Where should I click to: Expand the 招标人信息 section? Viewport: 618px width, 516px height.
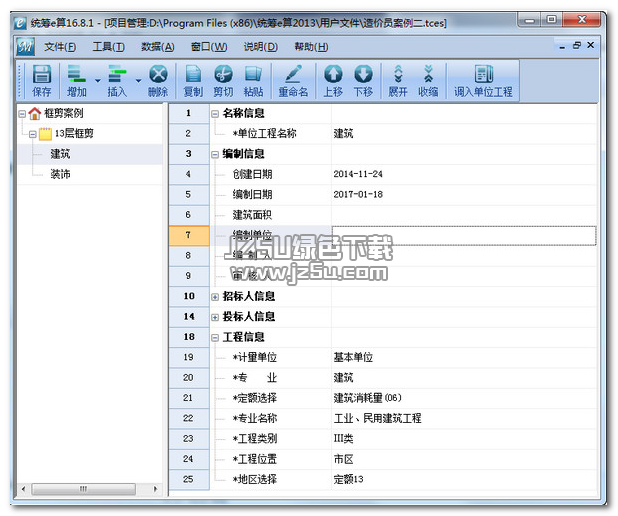pyautogui.click(x=215, y=297)
